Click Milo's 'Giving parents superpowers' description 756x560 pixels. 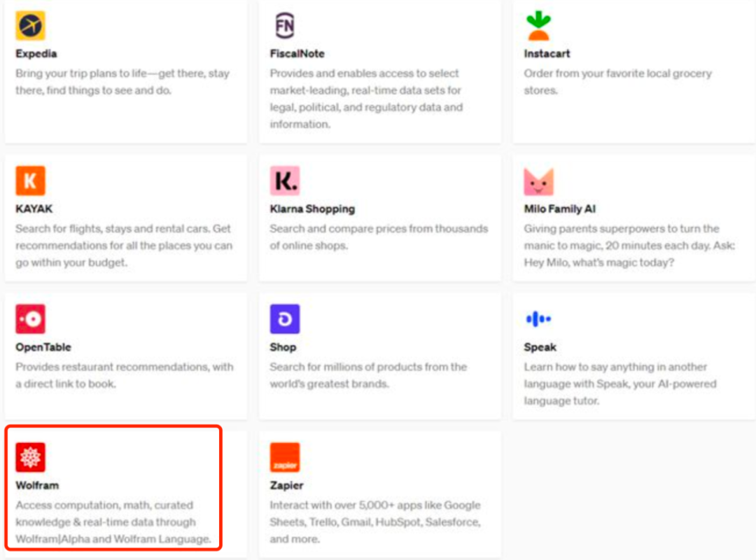pos(629,246)
